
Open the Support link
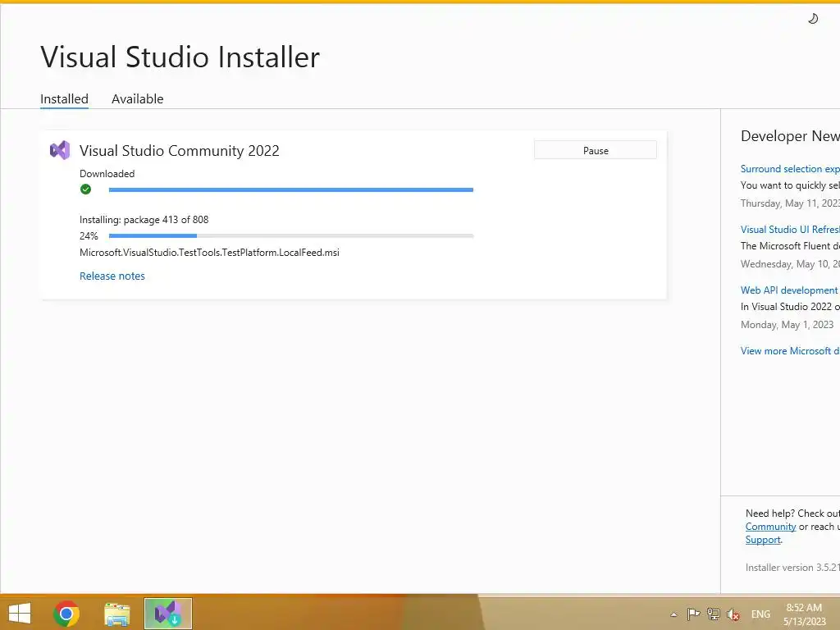[763, 540]
